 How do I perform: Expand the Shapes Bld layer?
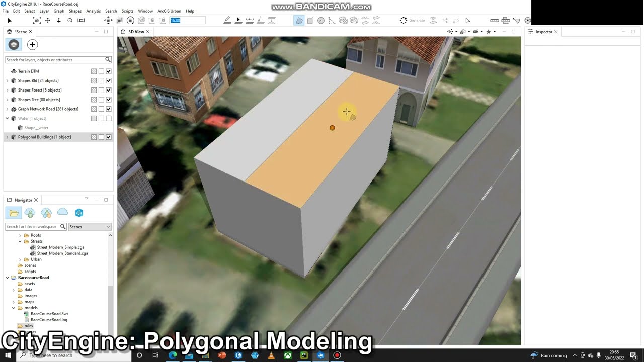pyautogui.click(x=7, y=81)
